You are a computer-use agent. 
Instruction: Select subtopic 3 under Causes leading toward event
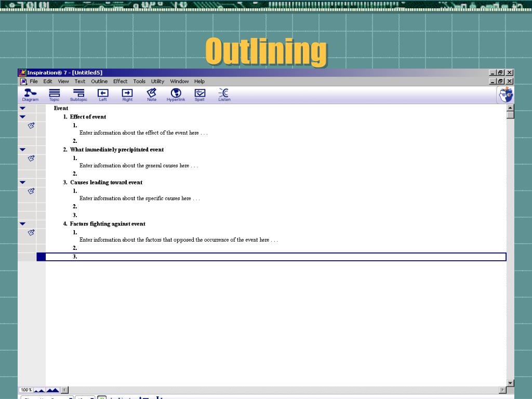pos(75,216)
